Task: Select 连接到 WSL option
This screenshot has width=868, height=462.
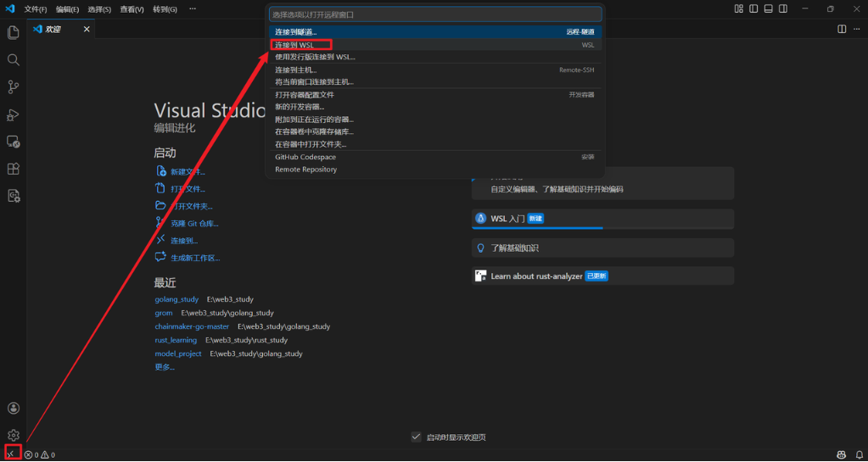Action: click(x=435, y=45)
